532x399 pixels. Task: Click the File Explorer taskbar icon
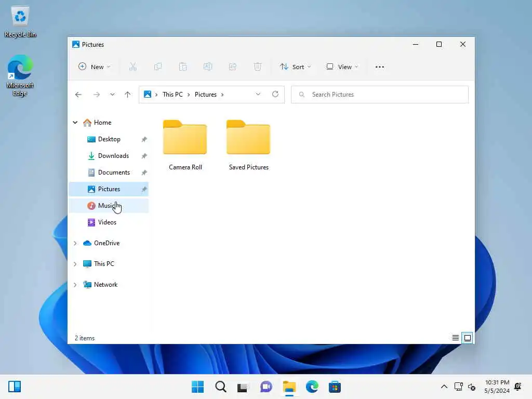(289, 387)
